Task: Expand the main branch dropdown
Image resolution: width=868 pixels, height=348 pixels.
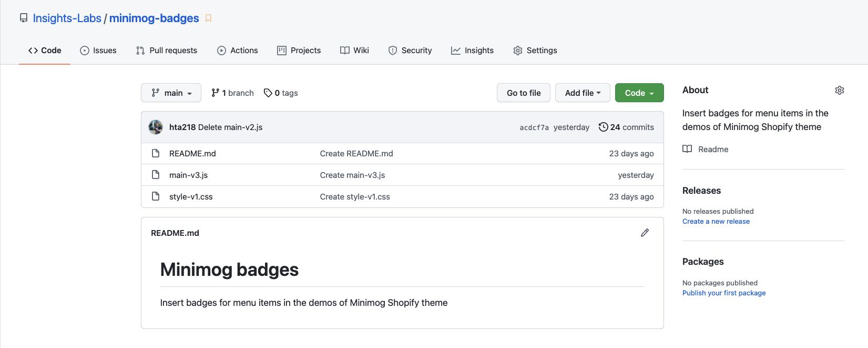Action: [171, 93]
